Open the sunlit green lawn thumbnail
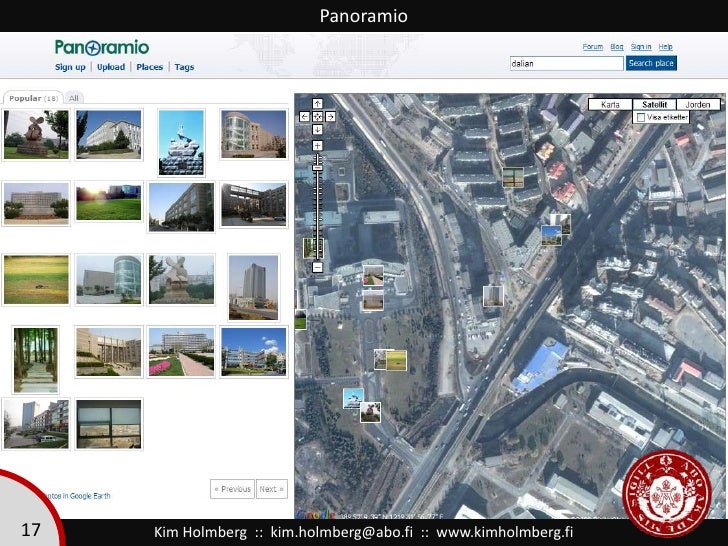Screen dimensions: 728x546 [109, 202]
